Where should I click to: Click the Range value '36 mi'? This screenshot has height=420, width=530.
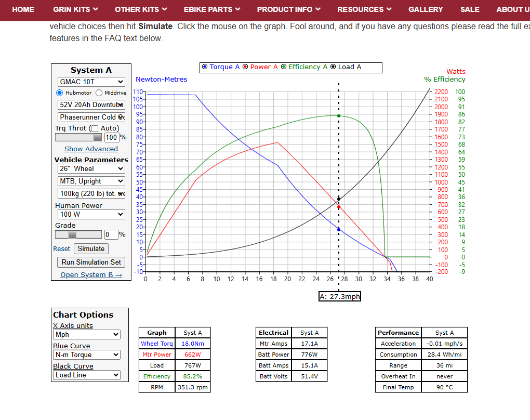444,365
